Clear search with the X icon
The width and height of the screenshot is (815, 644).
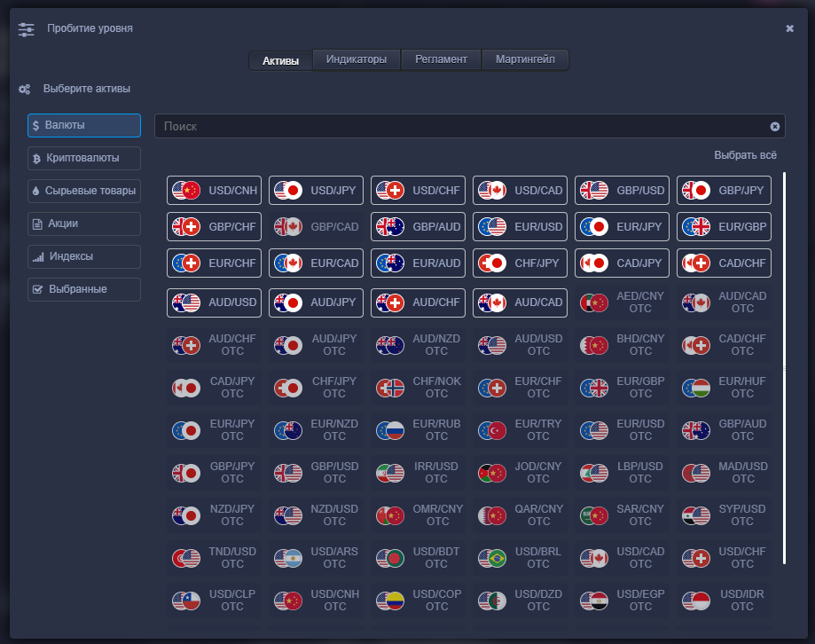click(x=774, y=126)
